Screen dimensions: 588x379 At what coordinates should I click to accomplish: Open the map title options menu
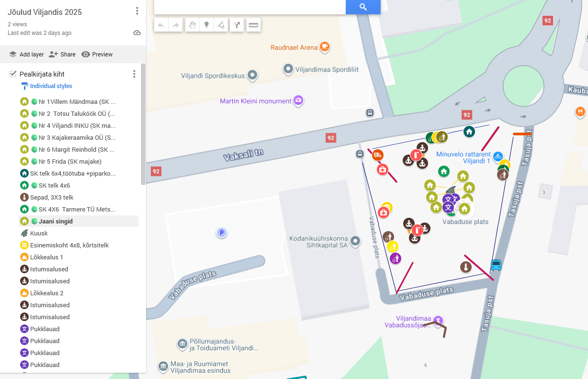[137, 11]
